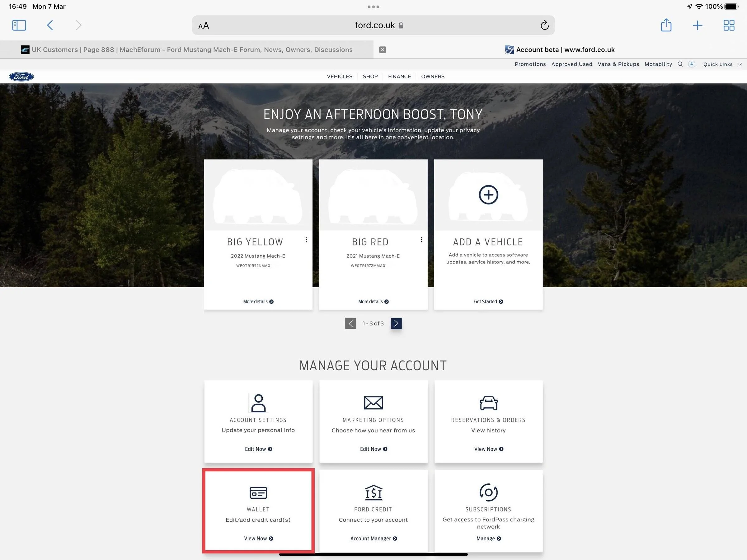Open the Safari share sheet

[666, 25]
